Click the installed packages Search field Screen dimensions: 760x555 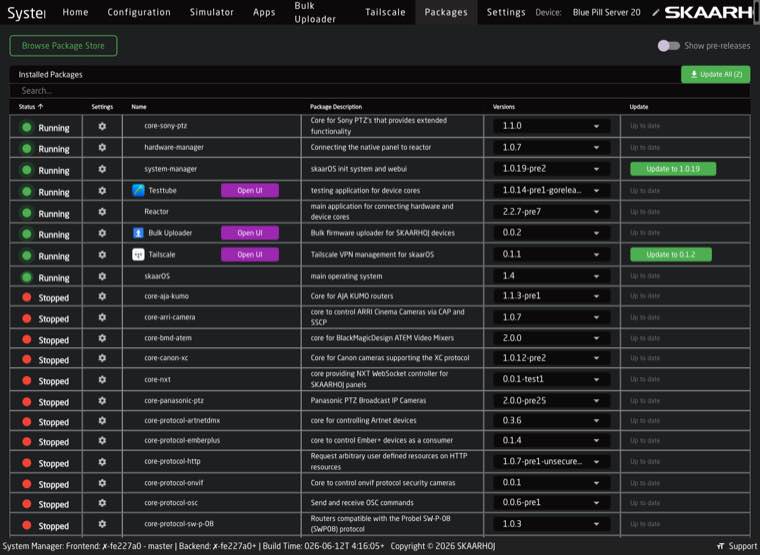[x=380, y=91]
